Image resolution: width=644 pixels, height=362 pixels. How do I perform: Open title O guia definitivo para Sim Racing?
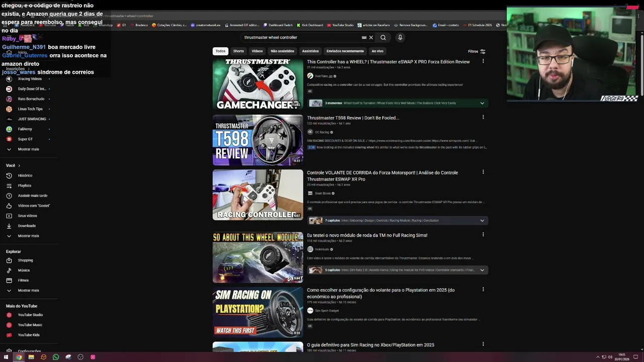370,345
